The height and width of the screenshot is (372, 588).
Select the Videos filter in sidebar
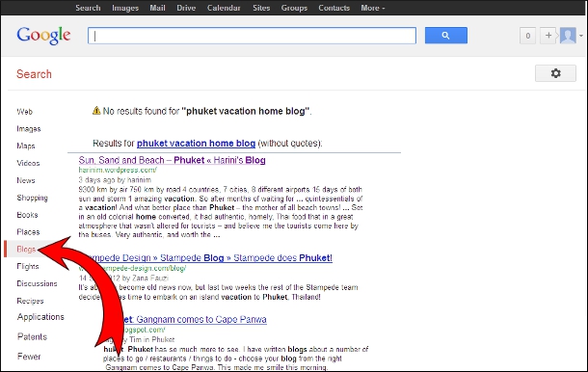coord(28,163)
